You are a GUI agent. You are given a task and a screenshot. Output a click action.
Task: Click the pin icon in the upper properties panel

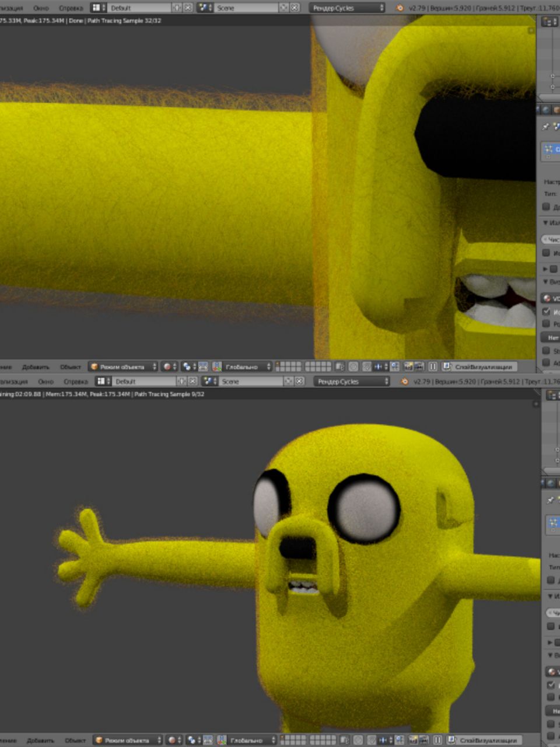[x=545, y=126]
